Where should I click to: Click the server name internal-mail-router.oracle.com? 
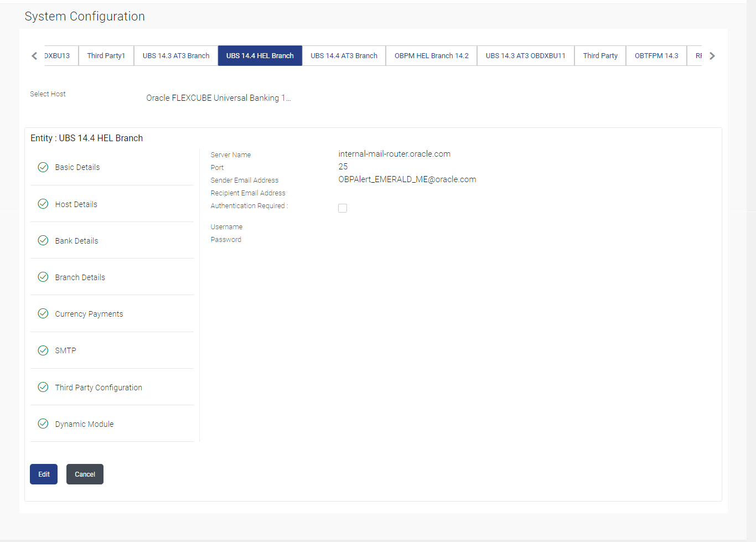[x=395, y=154]
